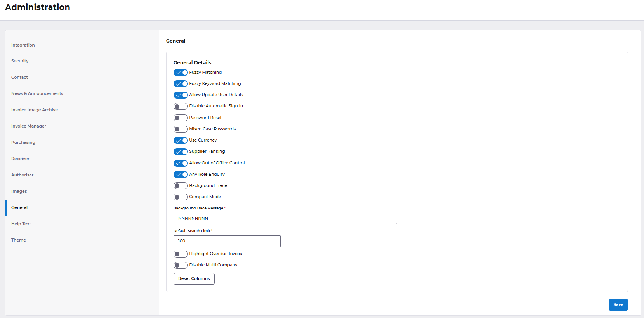The height and width of the screenshot is (318, 644).
Task: Toggle Allow Out of Office Control
Action: [181, 163]
